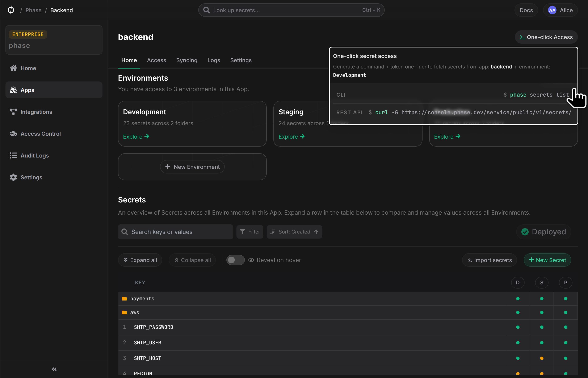
Task: Open the Filter dropdown
Action: (249, 232)
